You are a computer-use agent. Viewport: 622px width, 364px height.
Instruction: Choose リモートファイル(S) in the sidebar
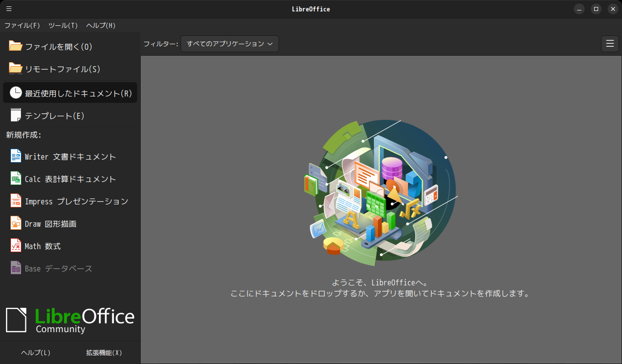70,69
